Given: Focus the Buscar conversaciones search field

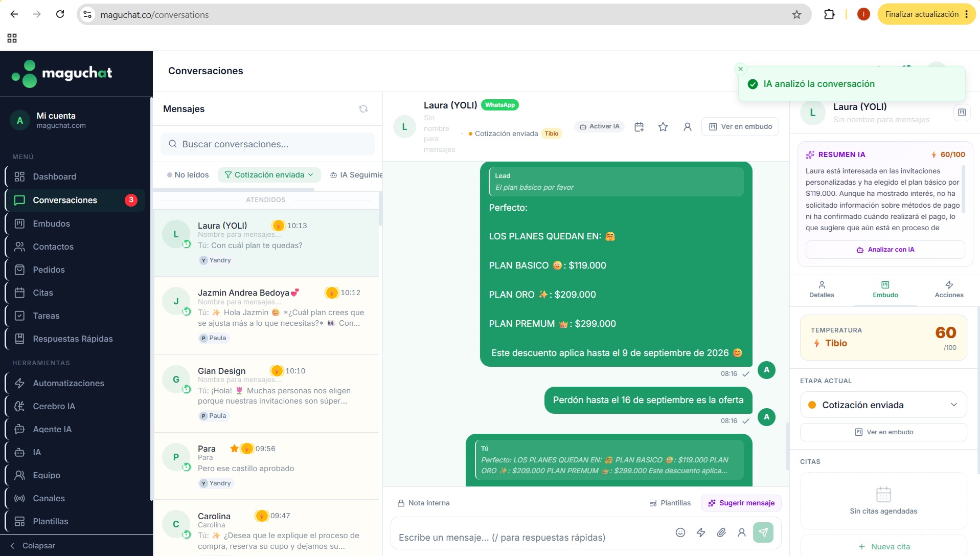Looking at the screenshot, I should click(267, 144).
